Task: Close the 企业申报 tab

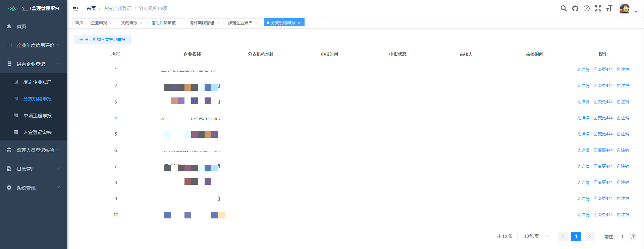Action: [111, 23]
